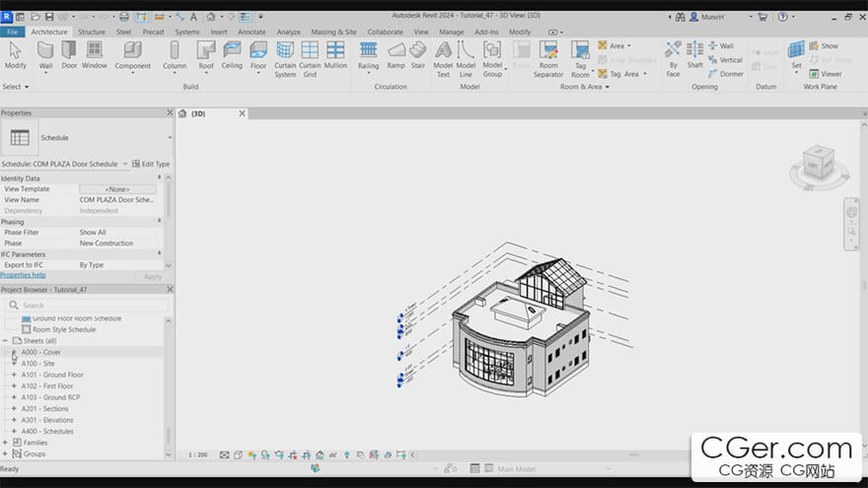
Task: Open the Properties help link
Action: point(24,275)
